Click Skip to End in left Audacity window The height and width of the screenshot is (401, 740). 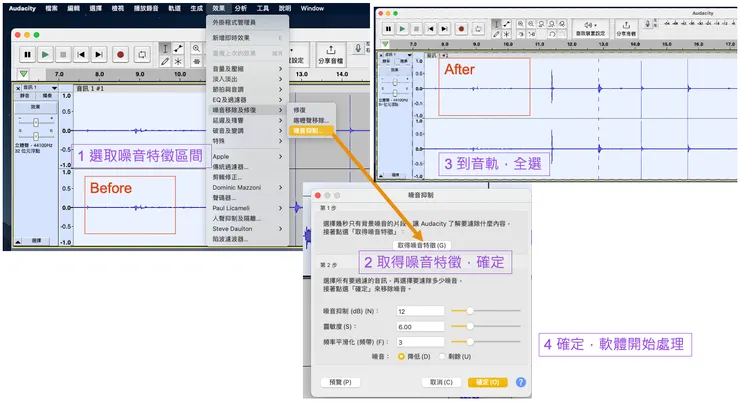click(99, 55)
